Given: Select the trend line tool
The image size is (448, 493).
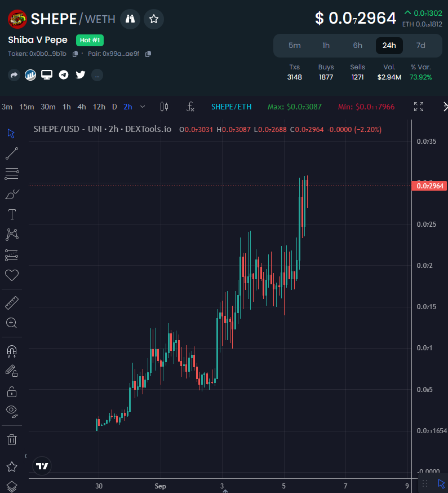Looking at the screenshot, I should click(12, 153).
